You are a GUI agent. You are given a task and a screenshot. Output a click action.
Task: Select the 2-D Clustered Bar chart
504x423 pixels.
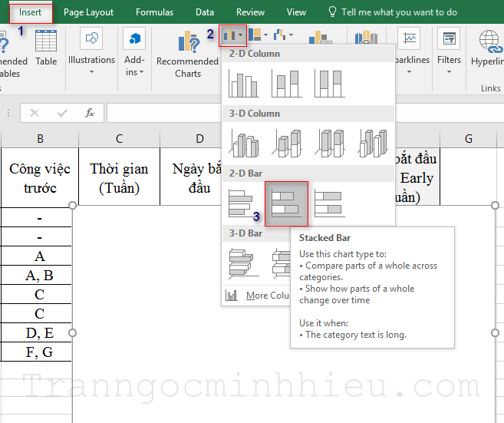click(x=242, y=203)
